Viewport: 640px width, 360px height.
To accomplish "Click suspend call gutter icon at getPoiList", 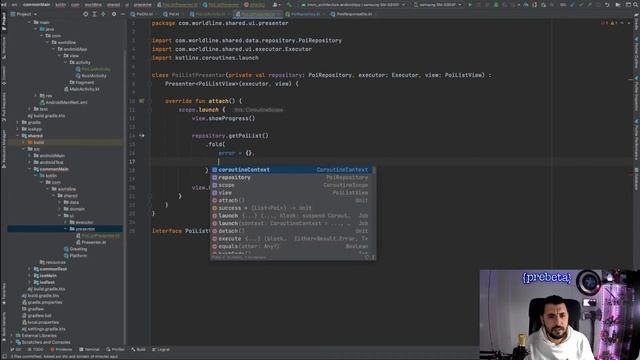I will [x=142, y=136].
